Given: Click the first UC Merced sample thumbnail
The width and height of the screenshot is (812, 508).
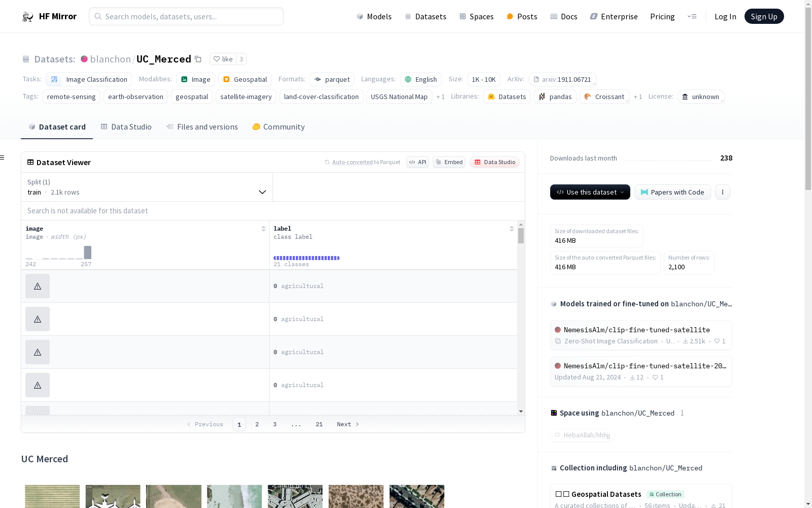Looking at the screenshot, I should tap(52, 496).
